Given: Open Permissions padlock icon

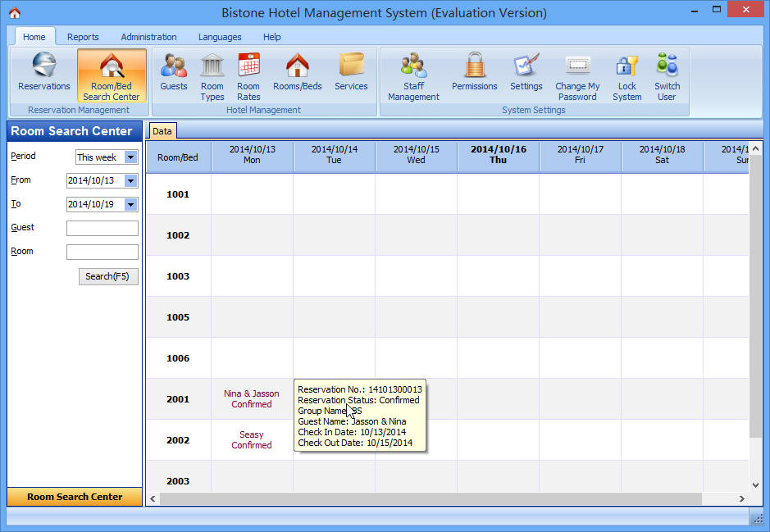Looking at the screenshot, I should click(x=474, y=73).
